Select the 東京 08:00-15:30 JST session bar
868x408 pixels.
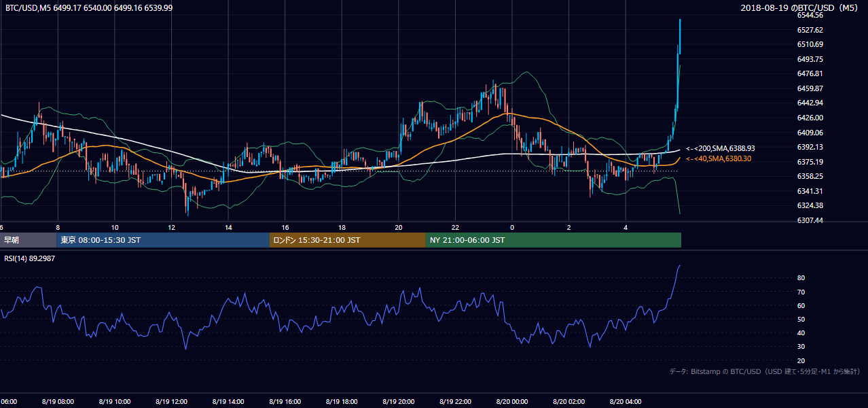163,240
